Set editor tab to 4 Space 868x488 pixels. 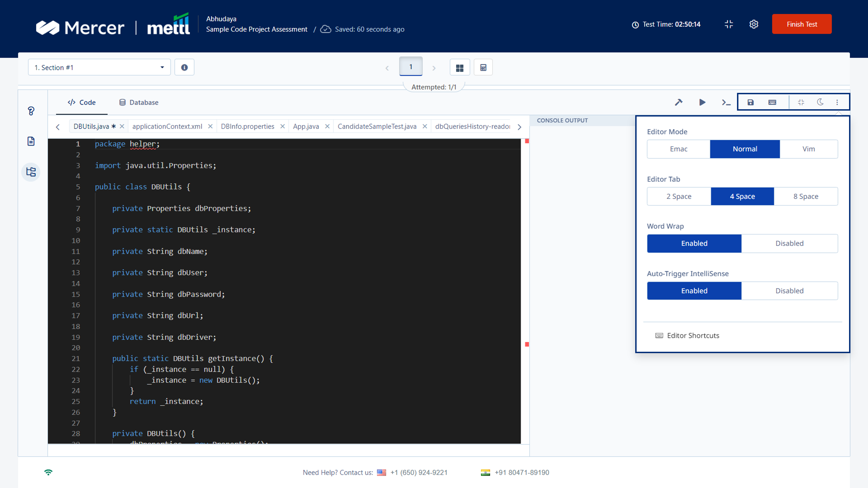[x=742, y=196]
